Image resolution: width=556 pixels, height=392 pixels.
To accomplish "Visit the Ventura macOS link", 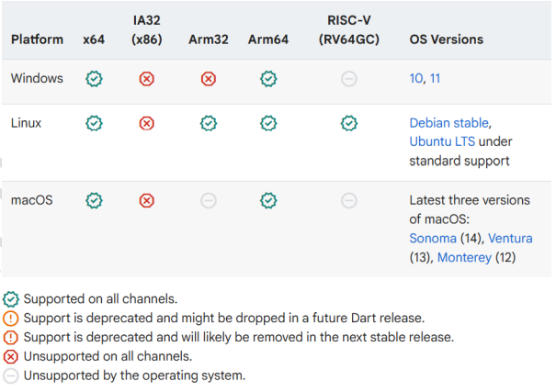I will click(x=510, y=239).
